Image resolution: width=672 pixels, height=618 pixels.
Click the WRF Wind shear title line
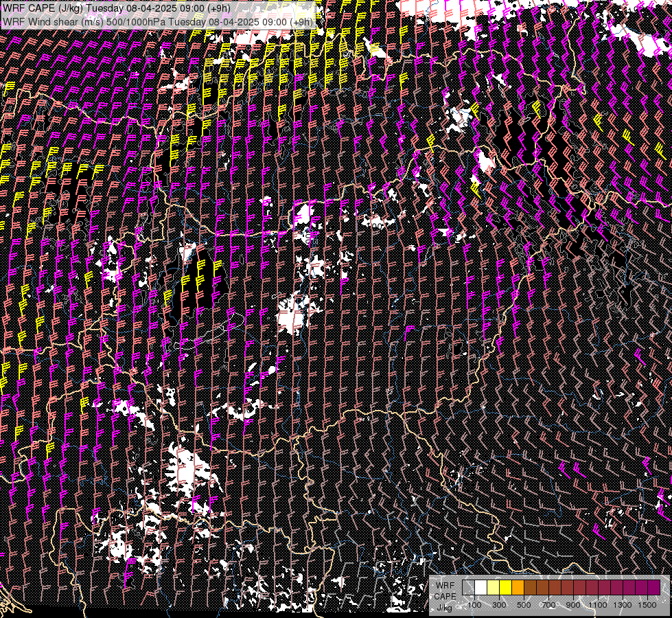pyautogui.click(x=158, y=21)
